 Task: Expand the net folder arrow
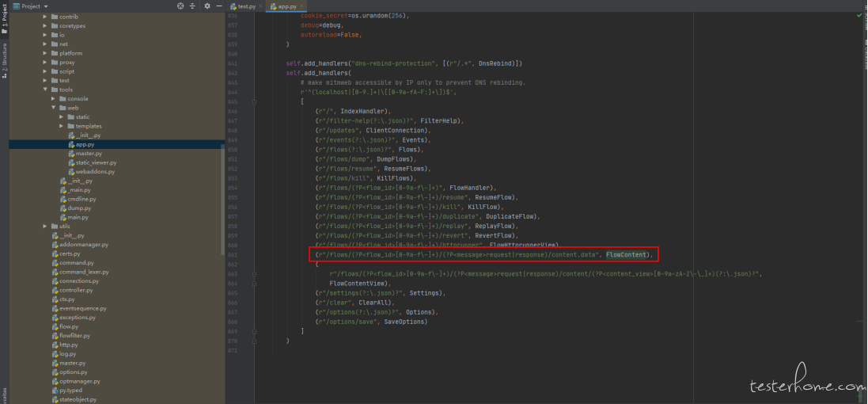click(45, 44)
